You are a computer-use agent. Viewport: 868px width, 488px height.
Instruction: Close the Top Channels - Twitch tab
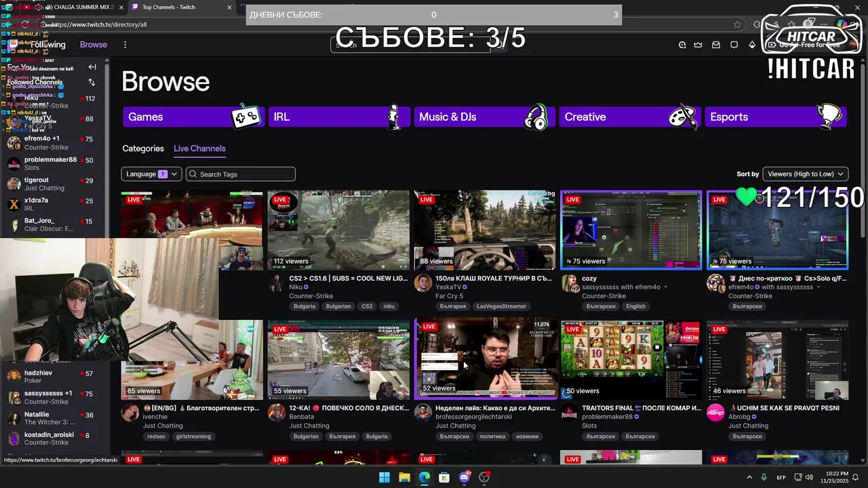[230, 7]
